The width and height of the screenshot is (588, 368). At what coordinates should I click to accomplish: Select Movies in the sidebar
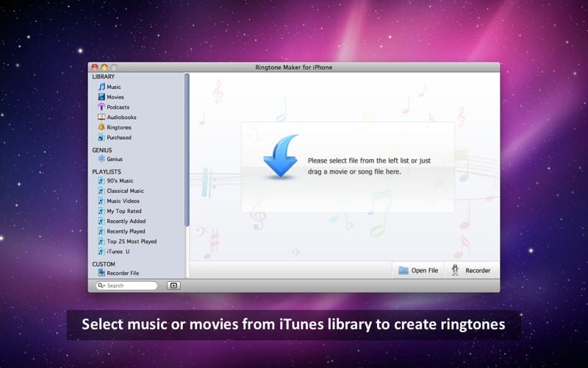point(115,97)
